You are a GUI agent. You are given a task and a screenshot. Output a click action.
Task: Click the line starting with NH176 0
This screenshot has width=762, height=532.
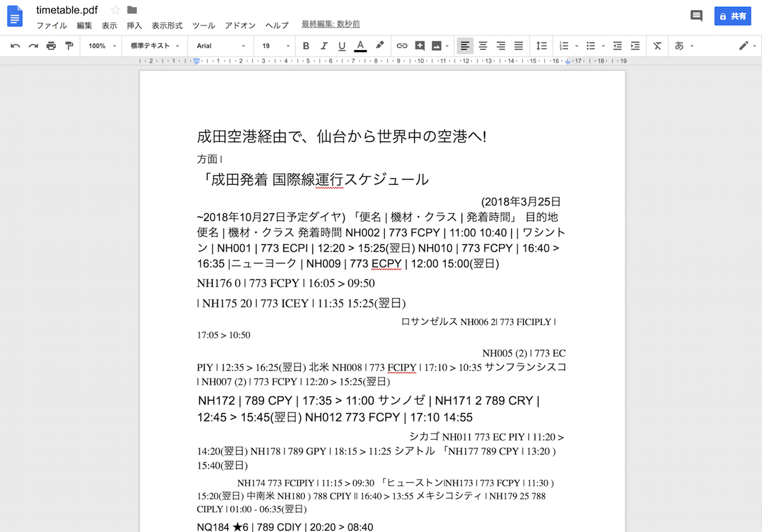pyautogui.click(x=286, y=283)
